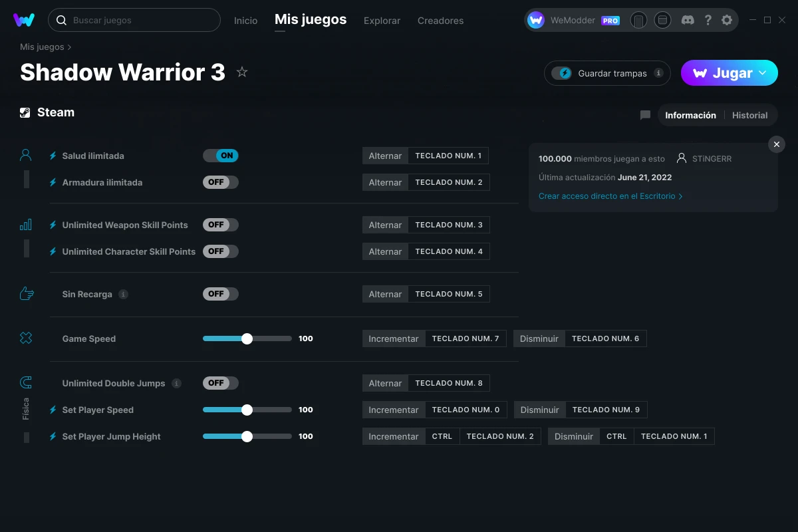Expand the Mis juegos breadcrumb chevron
This screenshot has width=798, height=532.
[69, 47]
